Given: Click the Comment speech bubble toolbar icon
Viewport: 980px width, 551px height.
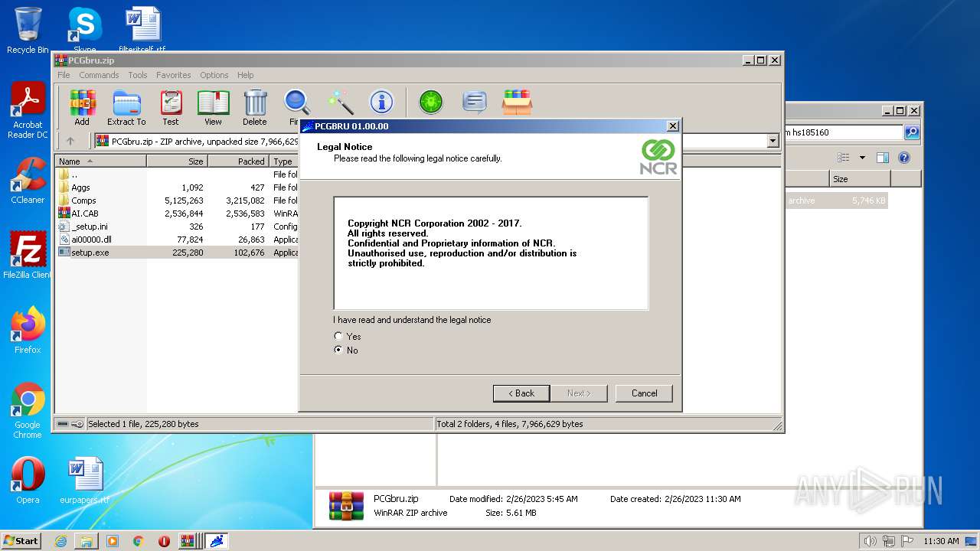Looking at the screenshot, I should tap(475, 102).
